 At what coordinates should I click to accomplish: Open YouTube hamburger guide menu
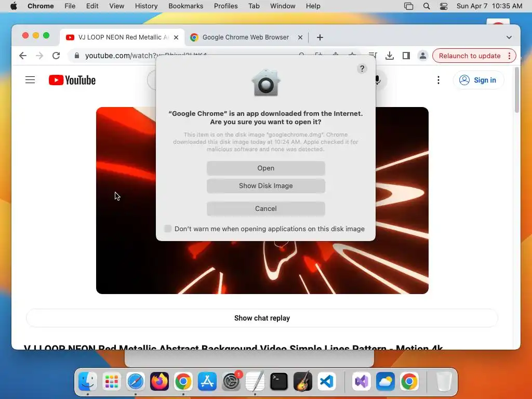[30, 80]
